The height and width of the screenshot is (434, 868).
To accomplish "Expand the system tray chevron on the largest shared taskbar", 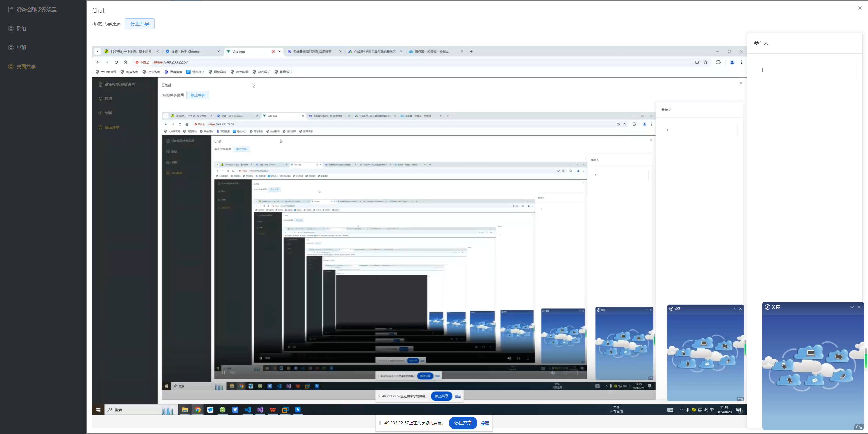I will [681, 410].
